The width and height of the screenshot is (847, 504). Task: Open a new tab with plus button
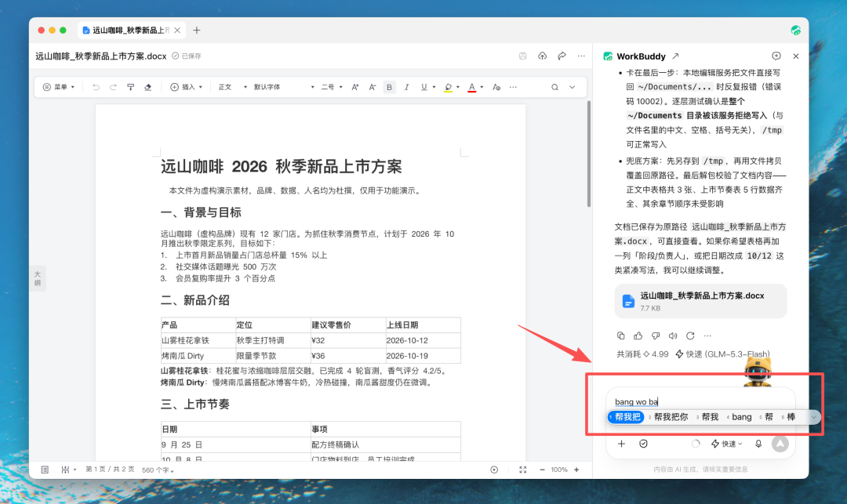coord(197,31)
